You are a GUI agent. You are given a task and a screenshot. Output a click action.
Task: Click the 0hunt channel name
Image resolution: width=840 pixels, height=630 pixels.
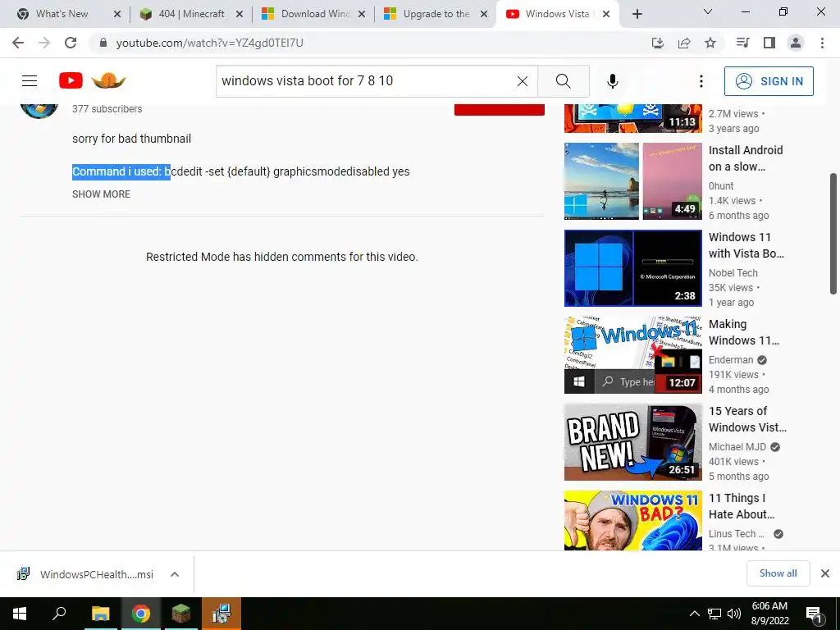point(721,186)
